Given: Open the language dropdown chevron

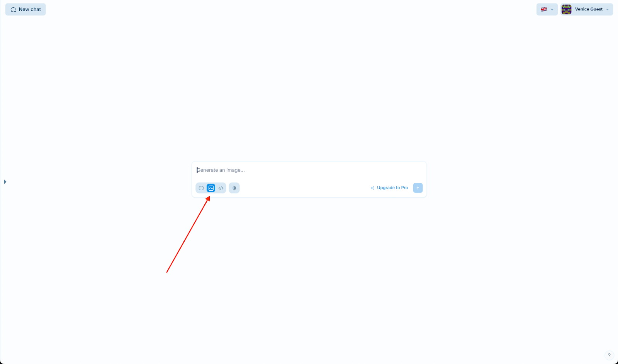Looking at the screenshot, I should tap(552, 10).
